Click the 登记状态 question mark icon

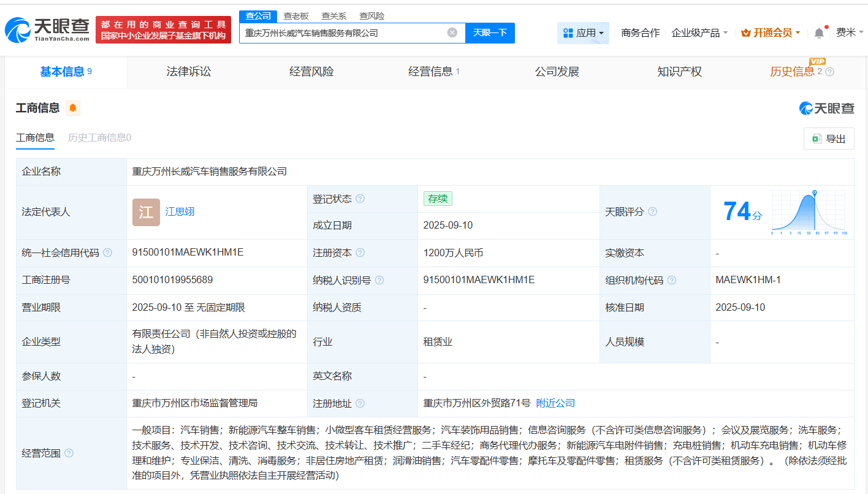point(359,198)
